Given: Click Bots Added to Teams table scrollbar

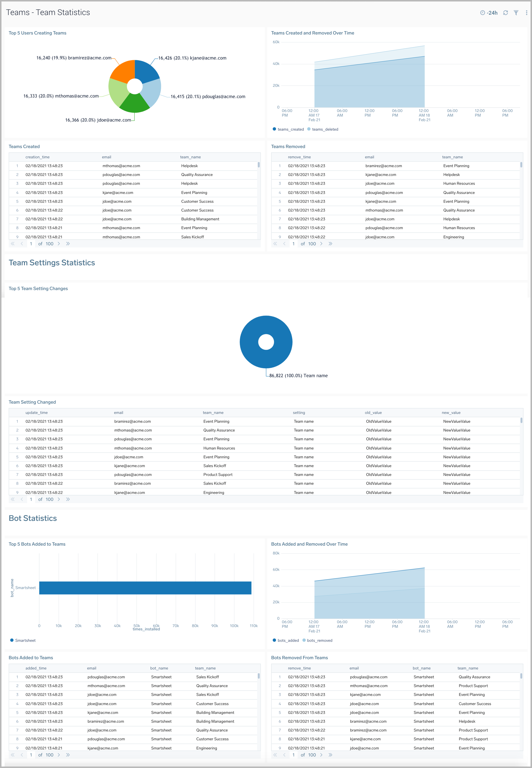Looking at the screenshot, I should [259, 676].
